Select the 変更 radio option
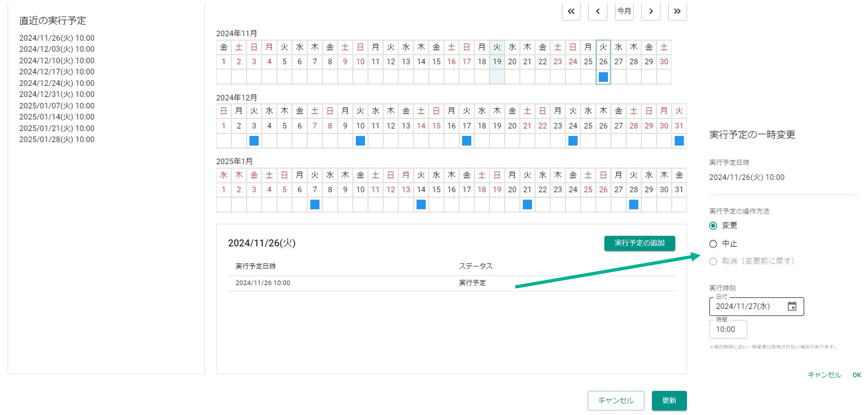 713,226
